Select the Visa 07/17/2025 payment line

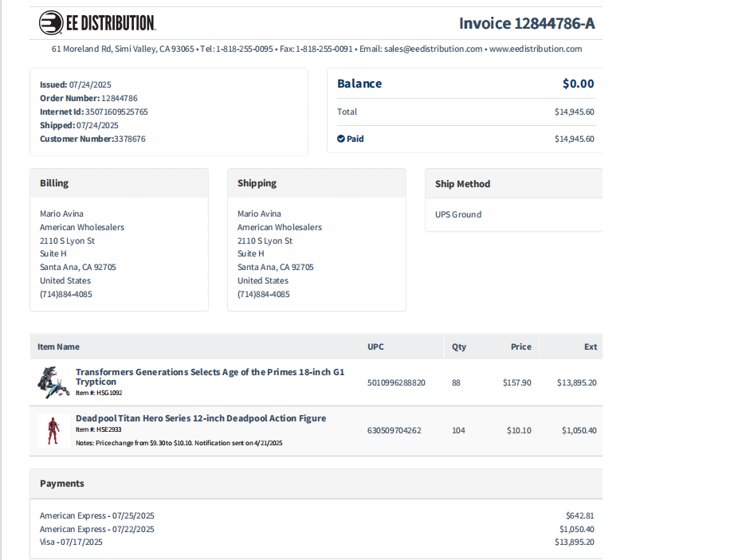pos(72,542)
